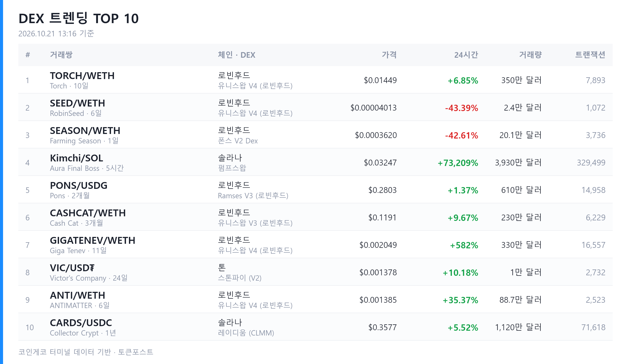Click the 거래쌍 column header
This screenshot has height=364, width=631.
pos(61,55)
